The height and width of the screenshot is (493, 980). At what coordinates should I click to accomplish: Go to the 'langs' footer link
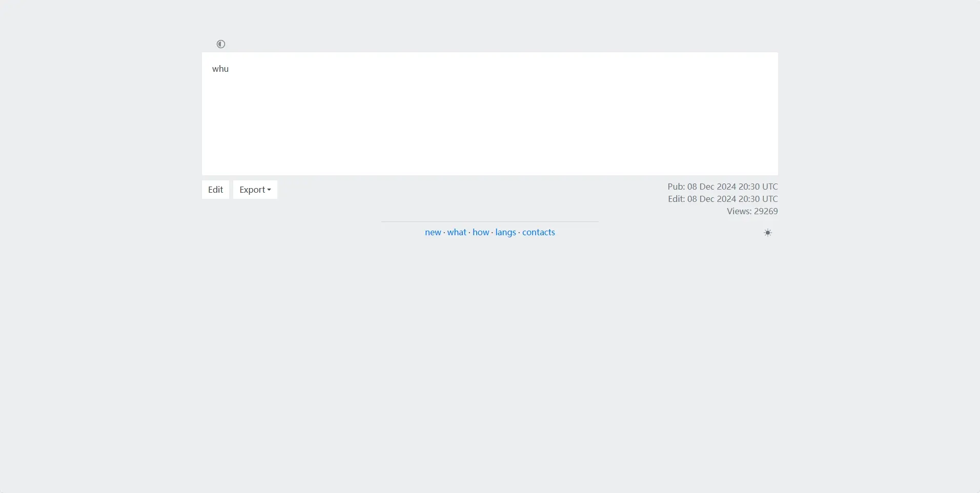pos(505,232)
